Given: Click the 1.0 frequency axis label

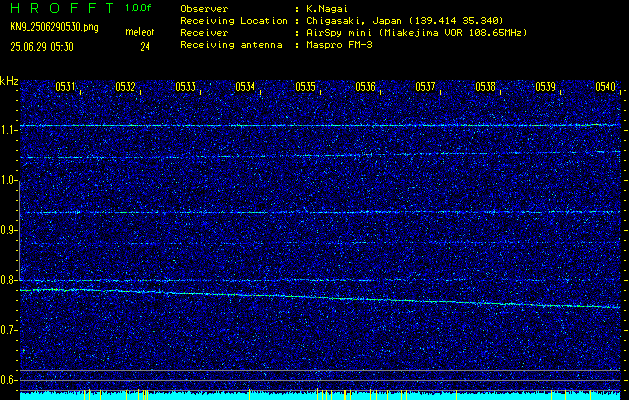Looking at the screenshot, I should click(x=9, y=181).
